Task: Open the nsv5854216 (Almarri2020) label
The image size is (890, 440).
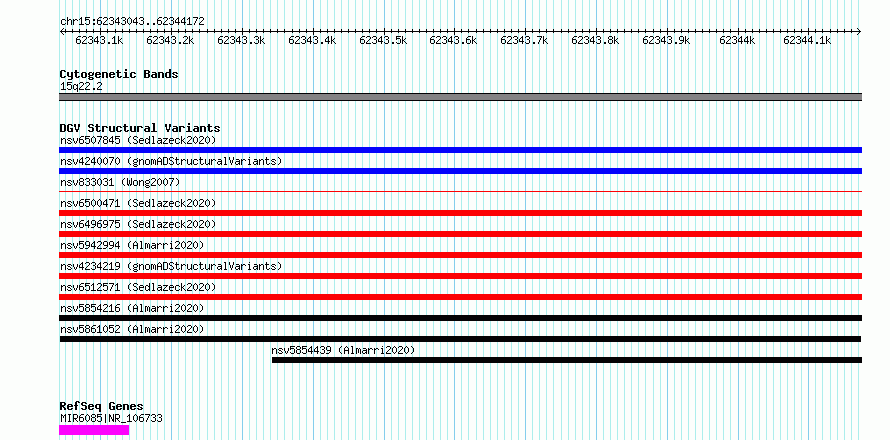Action: 132,308
